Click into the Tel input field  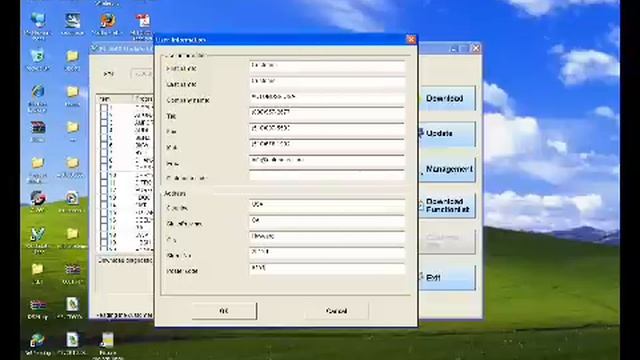point(327,114)
